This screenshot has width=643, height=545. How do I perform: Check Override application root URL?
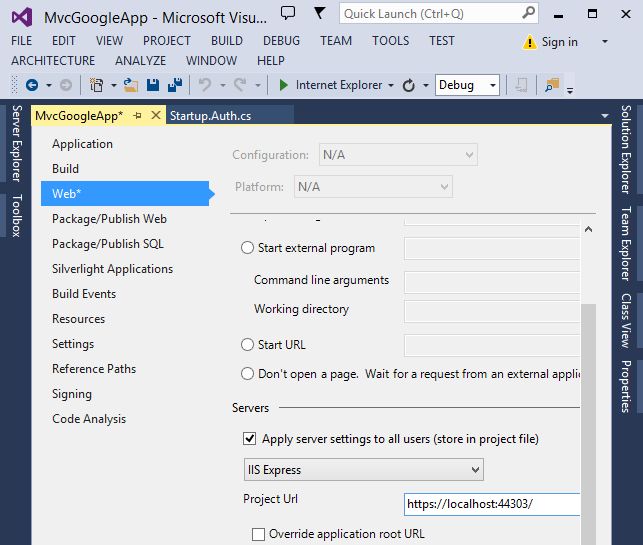pyautogui.click(x=258, y=534)
